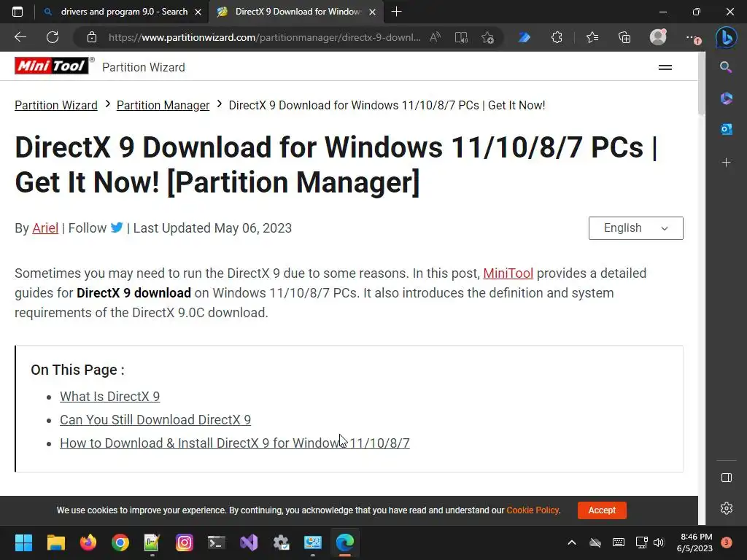
Task: Open Microsoft 365 sidebar icon
Action: point(726,98)
